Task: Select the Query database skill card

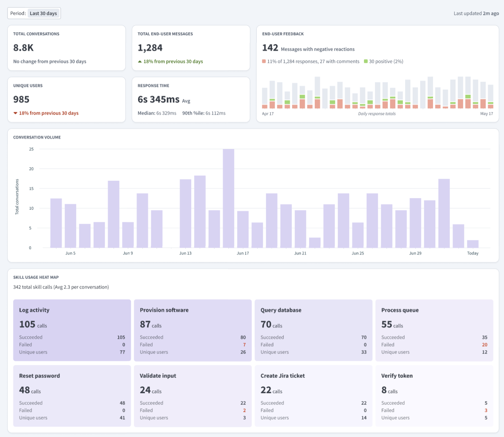Action: 314,330
